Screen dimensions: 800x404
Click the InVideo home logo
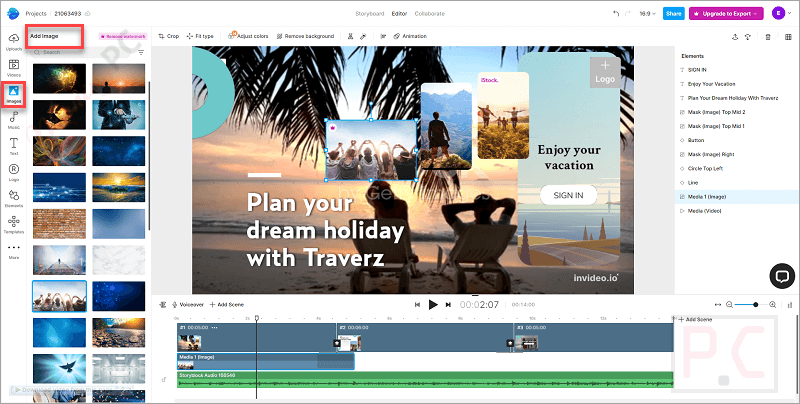(x=13, y=13)
